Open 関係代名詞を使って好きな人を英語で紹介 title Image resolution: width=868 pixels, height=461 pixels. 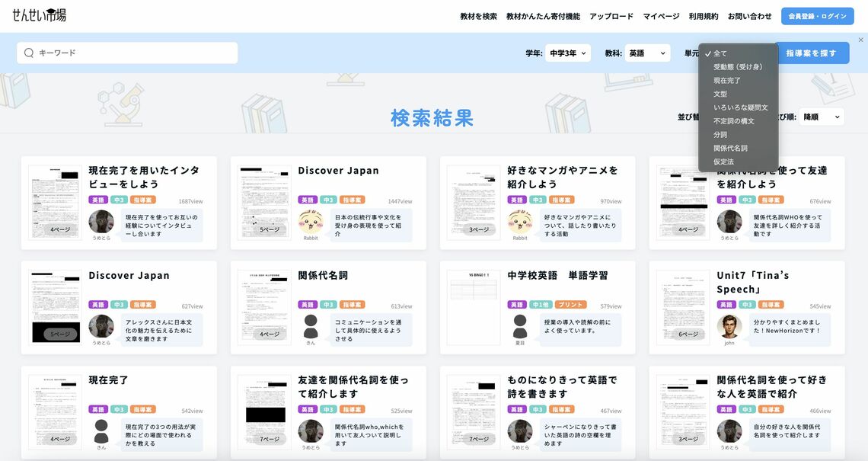tap(771, 387)
